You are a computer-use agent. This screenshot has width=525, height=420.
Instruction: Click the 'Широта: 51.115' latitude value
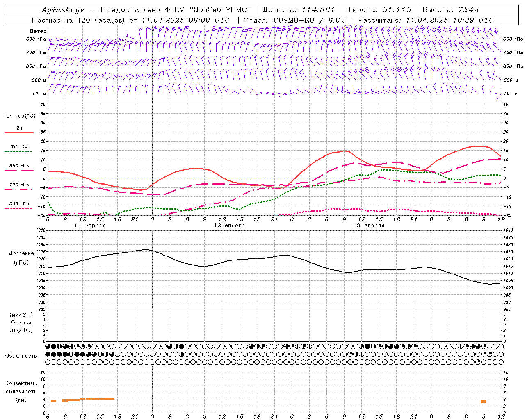(x=379, y=10)
